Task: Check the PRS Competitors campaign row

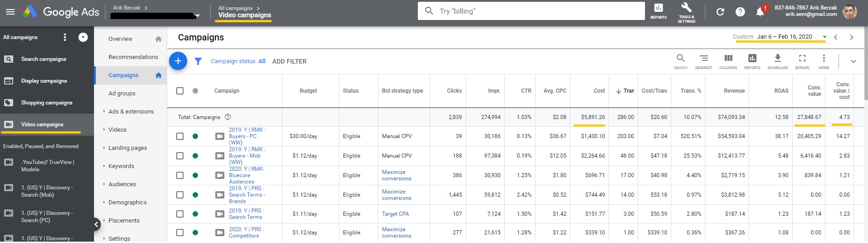Action: coord(180,233)
